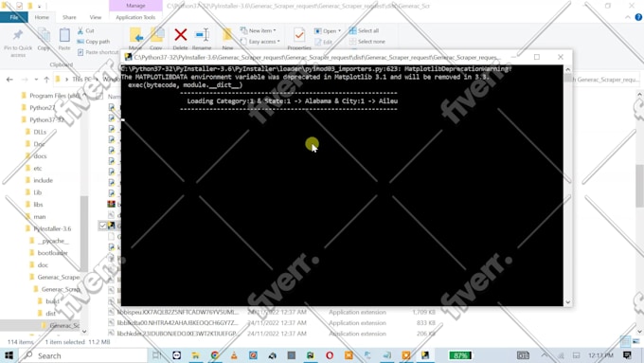
Task: Click Paste shortcut in the ribbon
Action: tap(98, 52)
